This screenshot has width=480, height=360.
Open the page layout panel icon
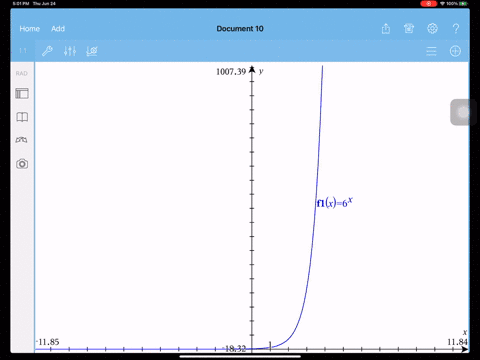[22, 94]
